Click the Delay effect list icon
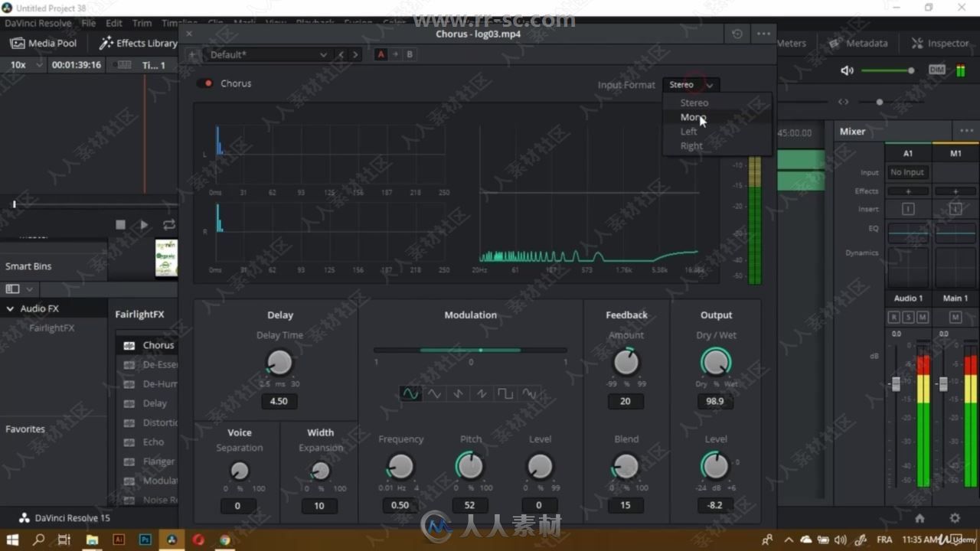 (129, 403)
